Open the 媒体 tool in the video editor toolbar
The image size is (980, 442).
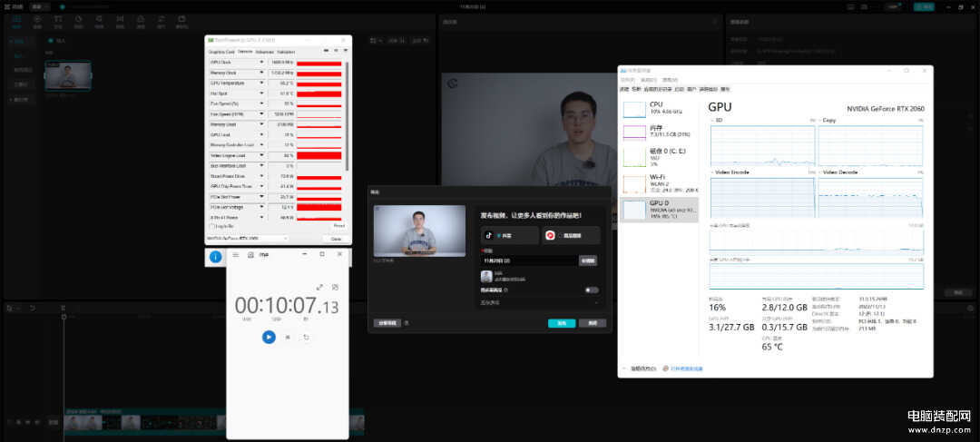(x=17, y=22)
